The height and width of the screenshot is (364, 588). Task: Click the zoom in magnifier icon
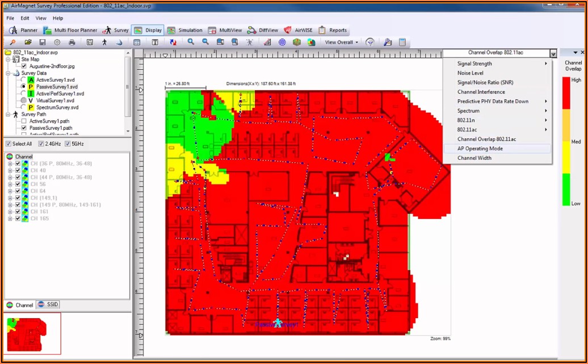(x=191, y=42)
